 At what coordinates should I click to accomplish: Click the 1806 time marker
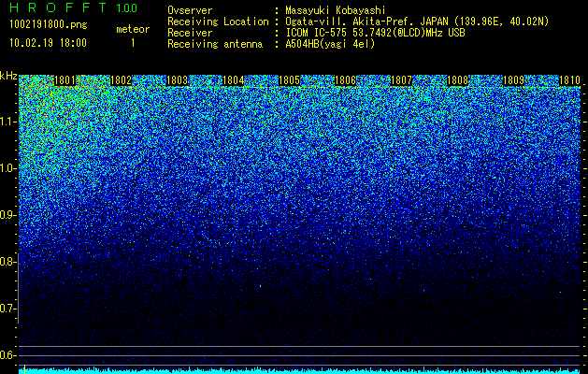tap(345, 80)
